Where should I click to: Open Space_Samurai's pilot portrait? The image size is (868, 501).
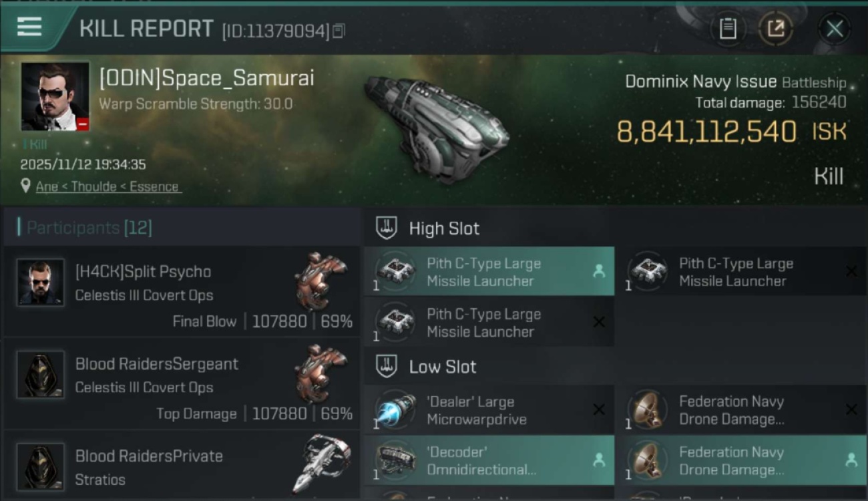55,96
